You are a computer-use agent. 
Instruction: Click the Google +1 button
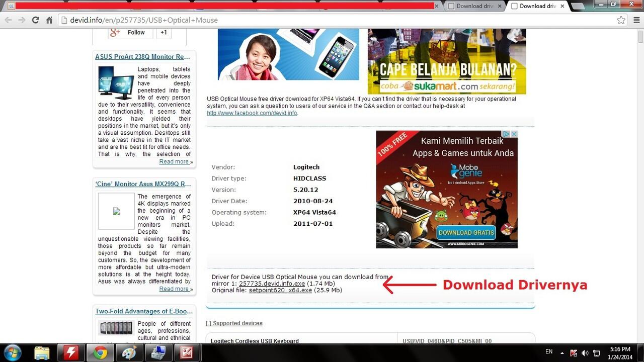pos(164,33)
